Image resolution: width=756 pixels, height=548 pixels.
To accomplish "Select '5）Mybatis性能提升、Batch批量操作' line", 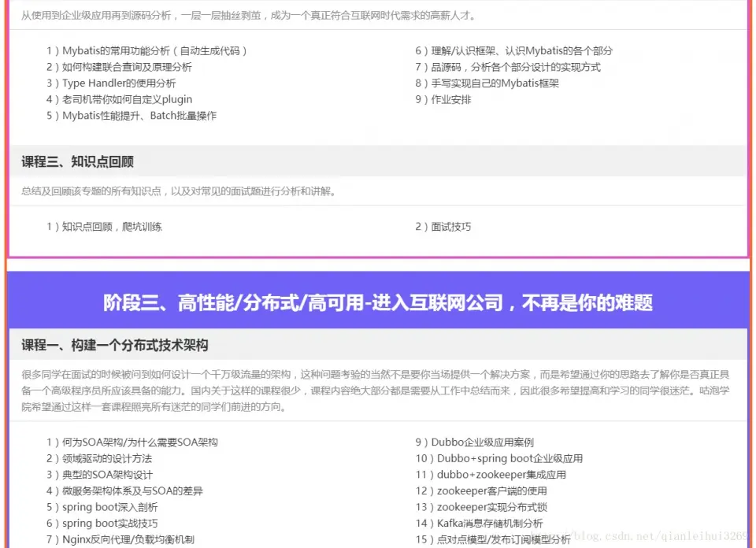I will (132, 116).
